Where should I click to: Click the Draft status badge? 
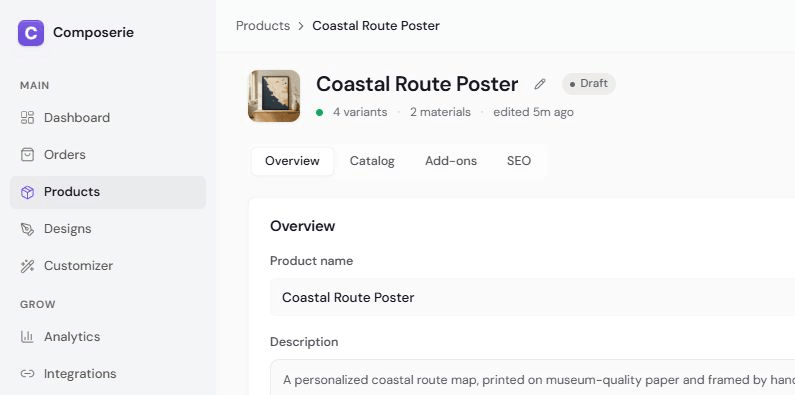pos(589,84)
